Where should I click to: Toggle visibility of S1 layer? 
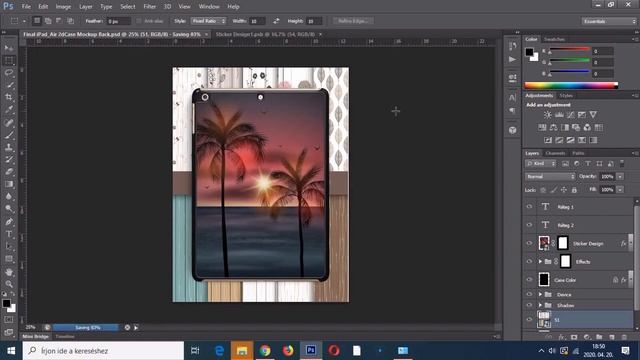point(529,320)
